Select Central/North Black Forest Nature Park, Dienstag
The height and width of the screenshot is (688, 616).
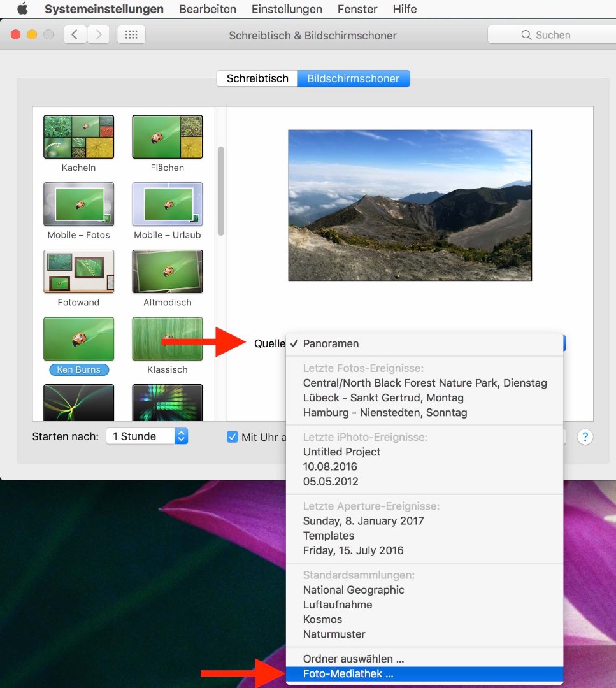(424, 383)
